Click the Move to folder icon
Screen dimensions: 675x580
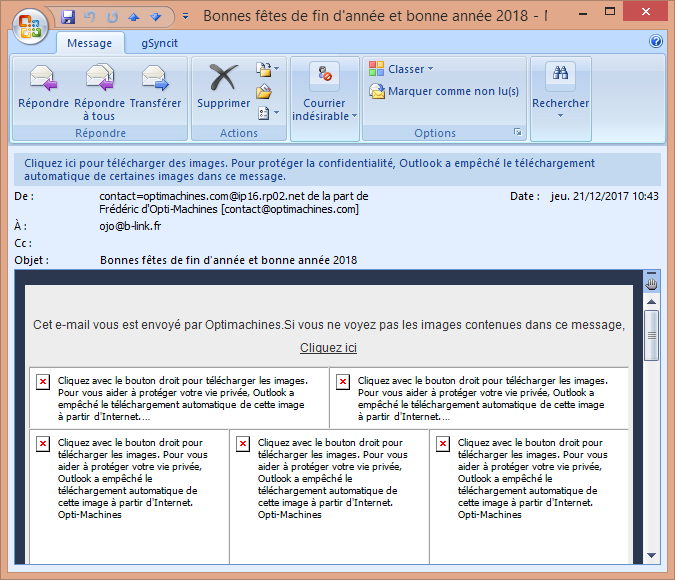point(263,69)
